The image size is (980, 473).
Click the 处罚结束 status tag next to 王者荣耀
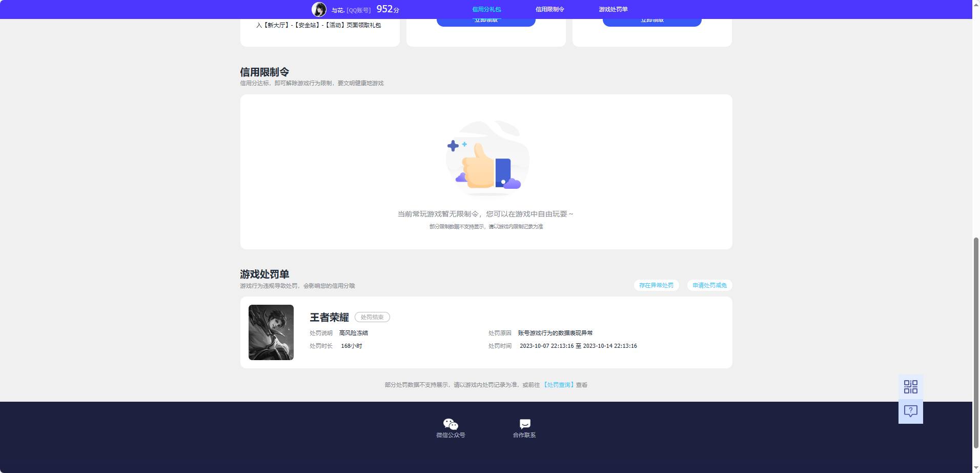(x=372, y=317)
